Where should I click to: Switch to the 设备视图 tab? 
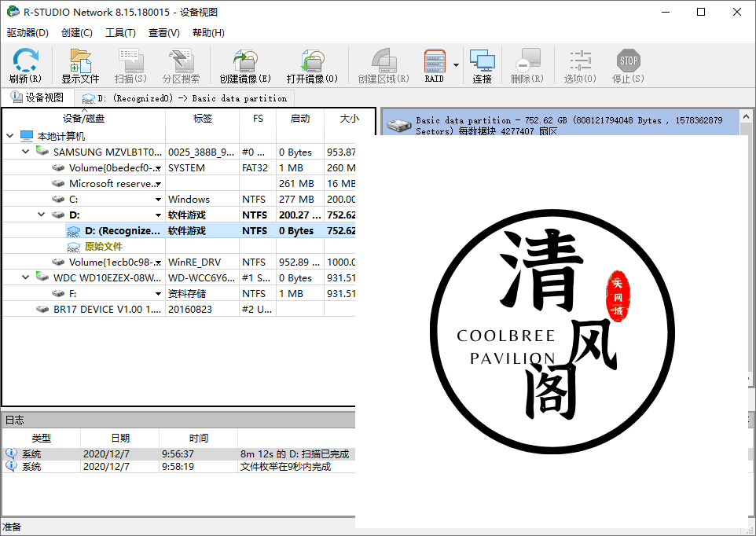[x=37, y=97]
